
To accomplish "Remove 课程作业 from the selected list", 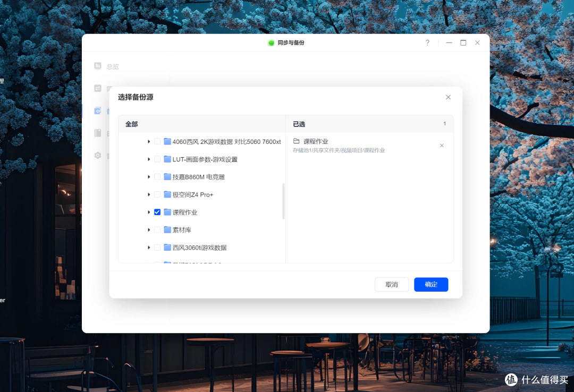I will [x=442, y=146].
